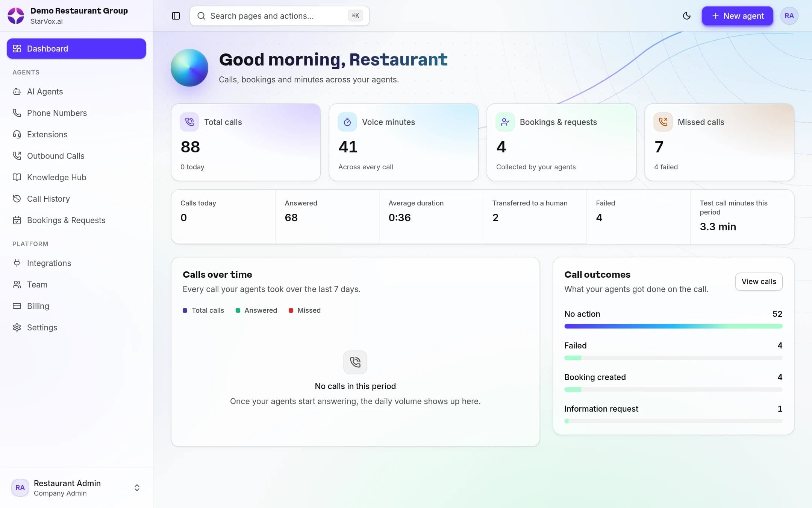Image resolution: width=812 pixels, height=508 pixels.
Task: Click the Billing card icon
Action: (x=17, y=306)
